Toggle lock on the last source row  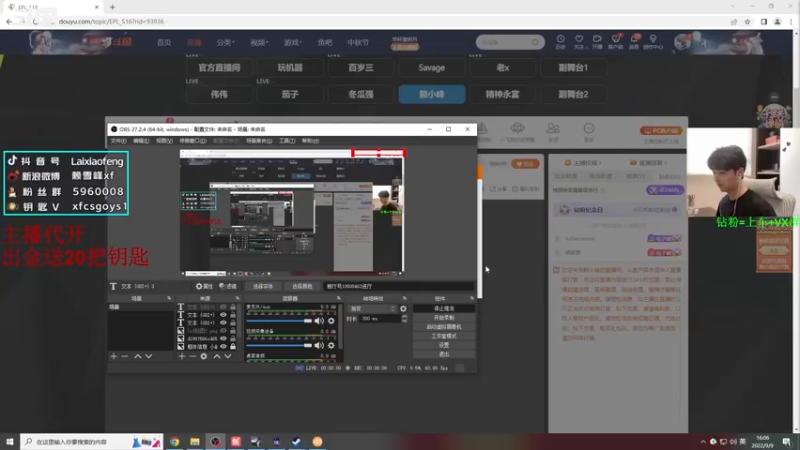233,346
